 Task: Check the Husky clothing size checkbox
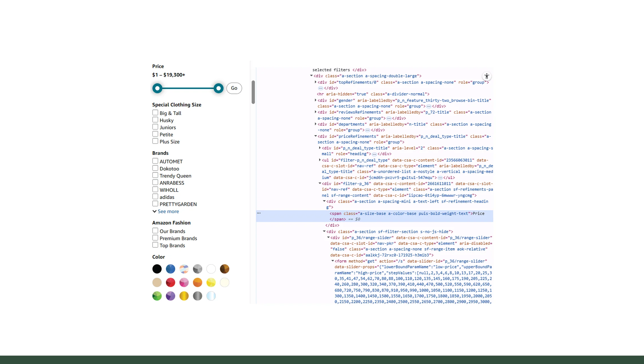(x=155, y=120)
